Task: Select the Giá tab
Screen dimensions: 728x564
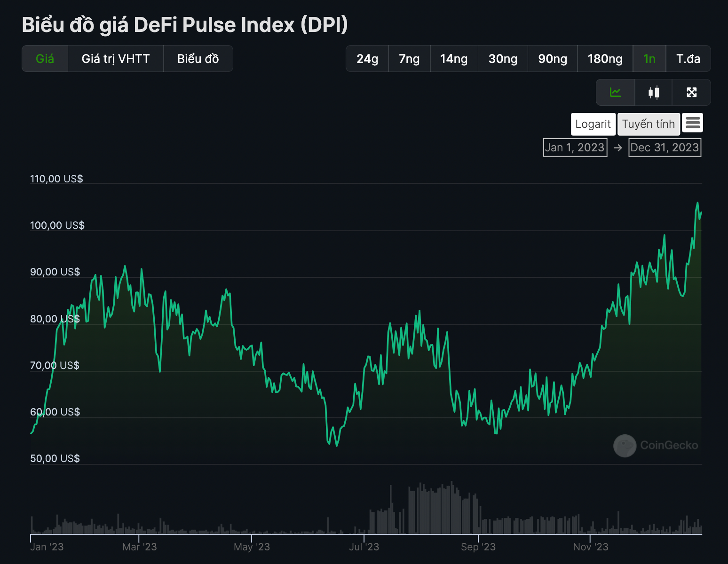Action: point(45,59)
